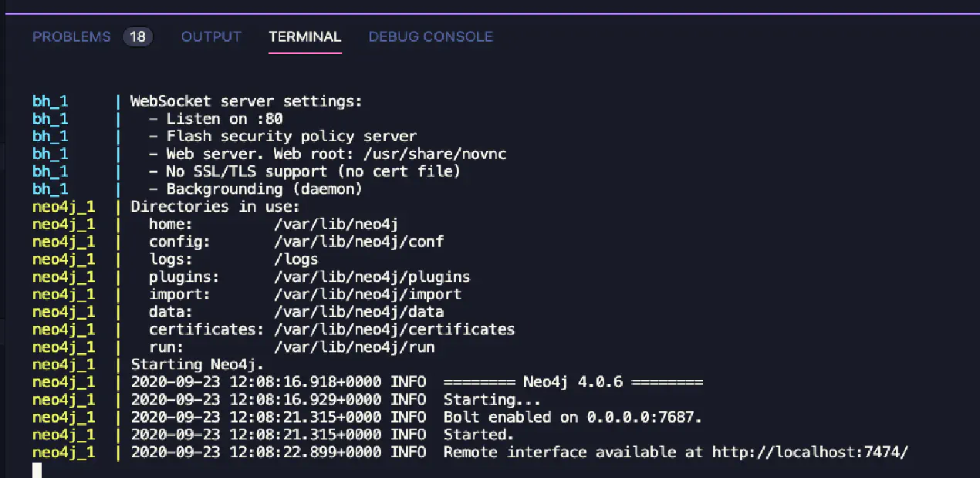Open the /var/lib/neo4j/conf config path
Viewport: 980px width, 478px height.
359,241
